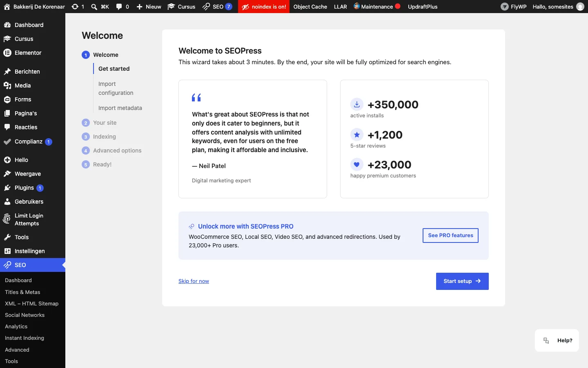Click the Limit Login Attempts fingerprint icon

(7, 219)
